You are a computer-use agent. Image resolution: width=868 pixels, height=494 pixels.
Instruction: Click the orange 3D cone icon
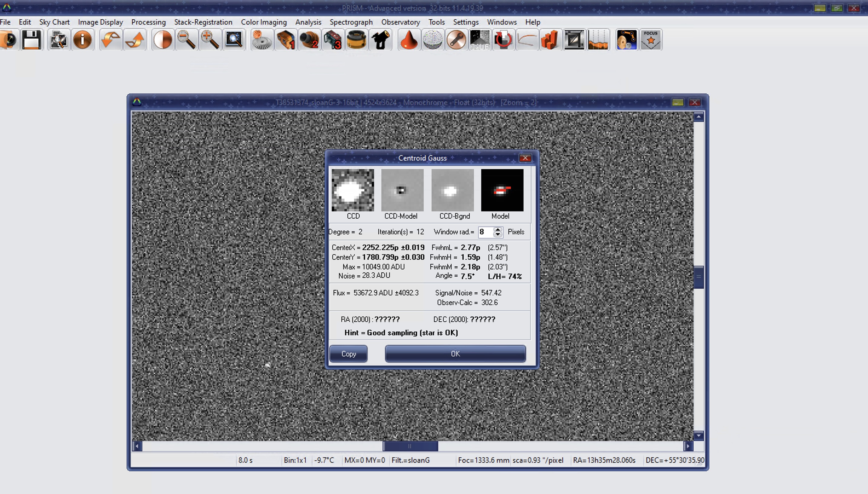[409, 40]
